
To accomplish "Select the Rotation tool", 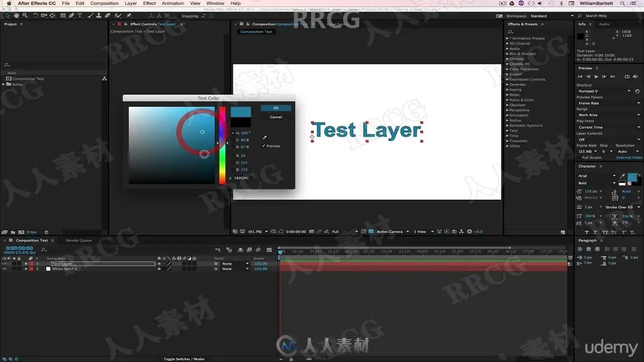I will [x=35, y=16].
